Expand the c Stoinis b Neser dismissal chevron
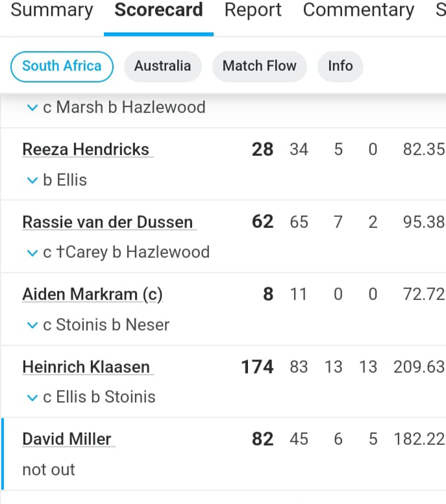The image size is (446, 504). (x=32, y=325)
